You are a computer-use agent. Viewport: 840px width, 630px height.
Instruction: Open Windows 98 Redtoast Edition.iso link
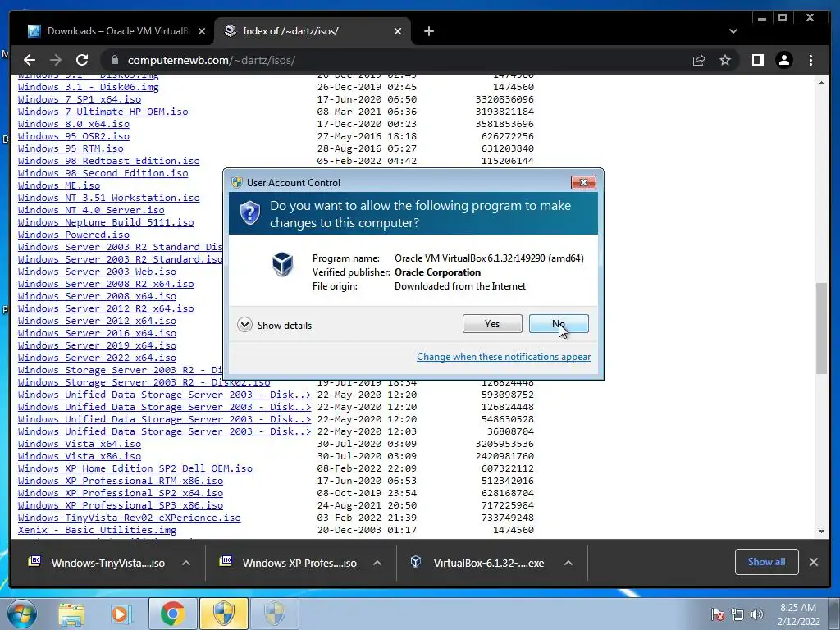(x=109, y=161)
